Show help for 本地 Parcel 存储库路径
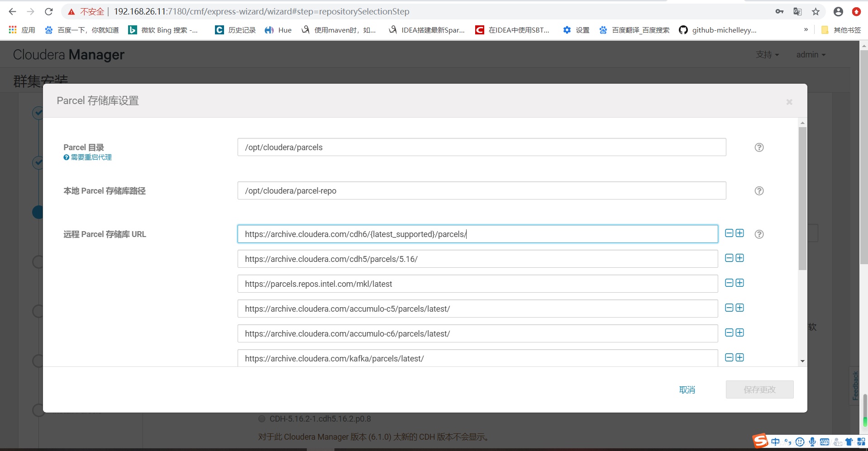The height and width of the screenshot is (451, 868). [759, 191]
